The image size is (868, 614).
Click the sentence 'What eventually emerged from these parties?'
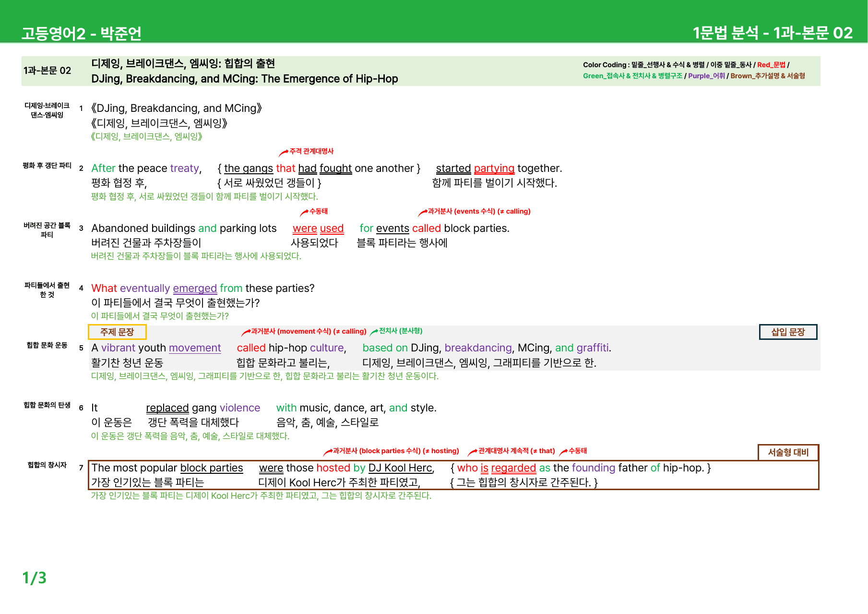203,289
